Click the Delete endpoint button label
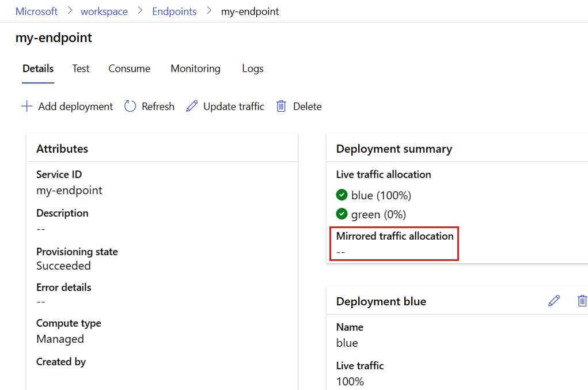588x390 pixels. coord(307,107)
